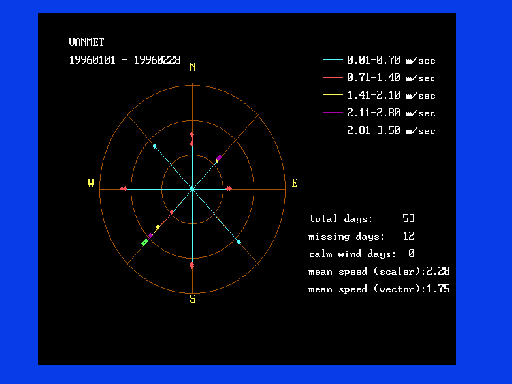Click the red 0.71-1.40 m/sec legend line

click(333, 77)
